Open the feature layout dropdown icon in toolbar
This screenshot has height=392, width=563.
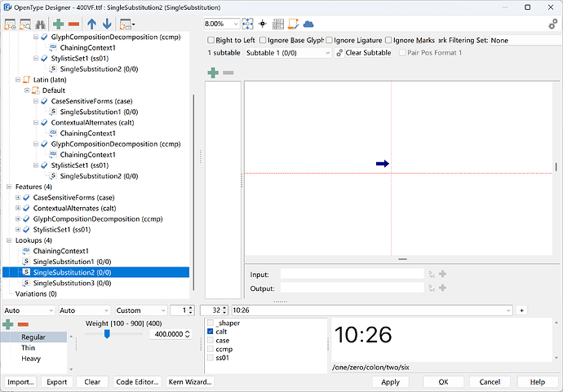[127, 24]
